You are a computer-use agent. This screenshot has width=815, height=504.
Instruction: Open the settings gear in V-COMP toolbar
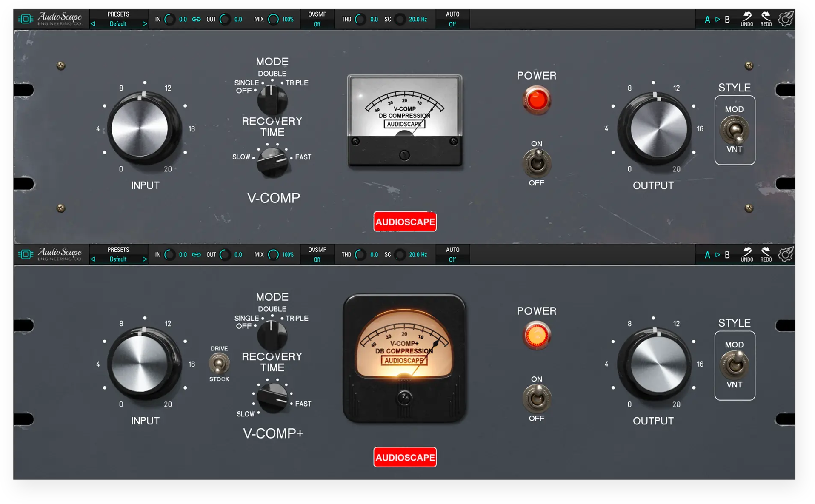click(x=785, y=19)
